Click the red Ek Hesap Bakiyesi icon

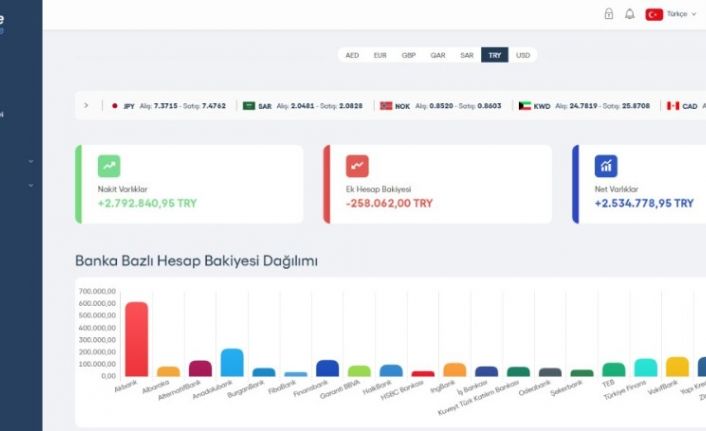[x=357, y=166]
